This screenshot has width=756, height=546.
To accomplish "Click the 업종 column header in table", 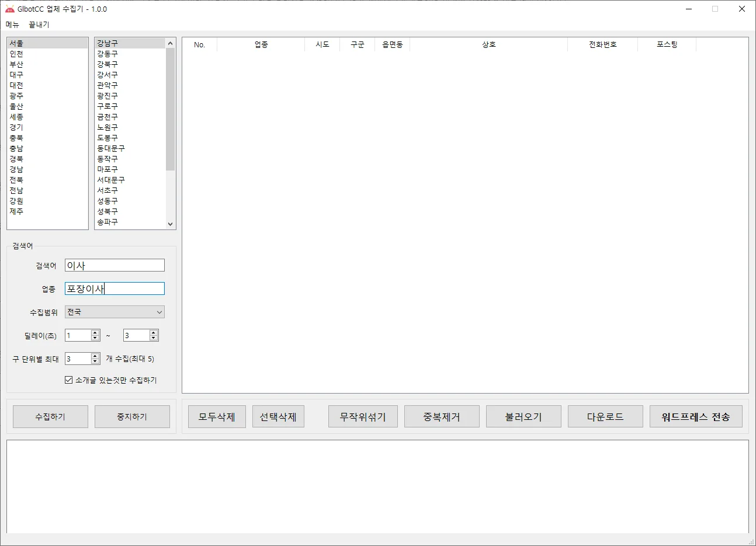I will [261, 45].
